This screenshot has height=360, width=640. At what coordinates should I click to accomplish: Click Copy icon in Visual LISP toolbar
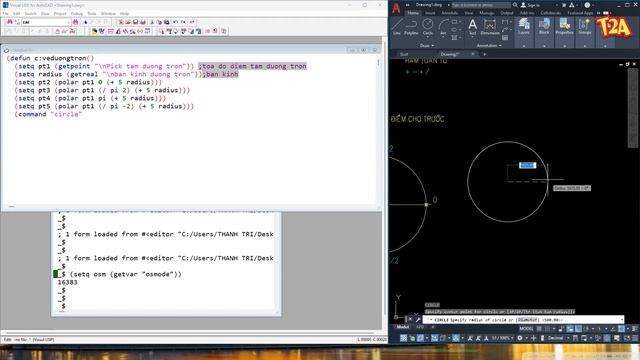tap(159, 22)
